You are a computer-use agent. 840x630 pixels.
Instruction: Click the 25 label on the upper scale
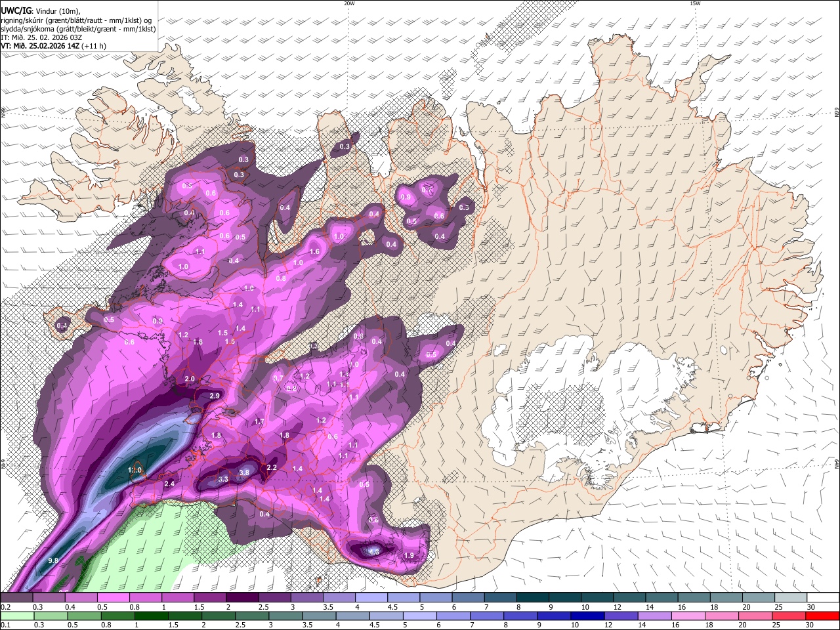pyautogui.click(x=778, y=606)
